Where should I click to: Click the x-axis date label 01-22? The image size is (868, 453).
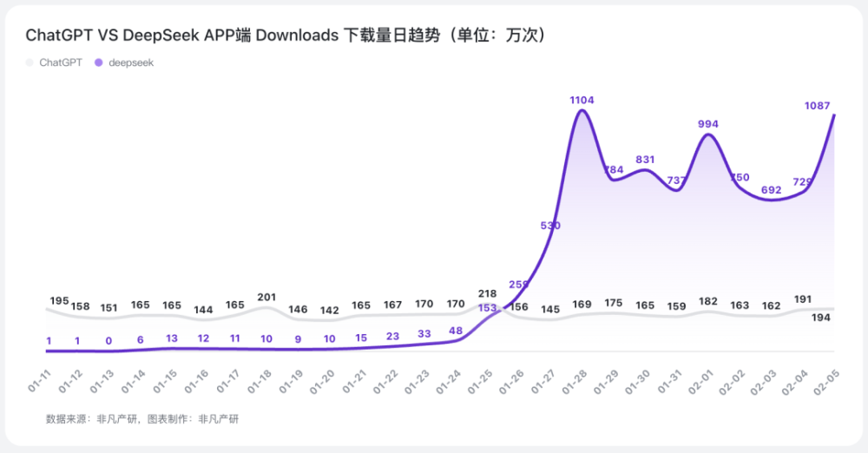(x=386, y=382)
